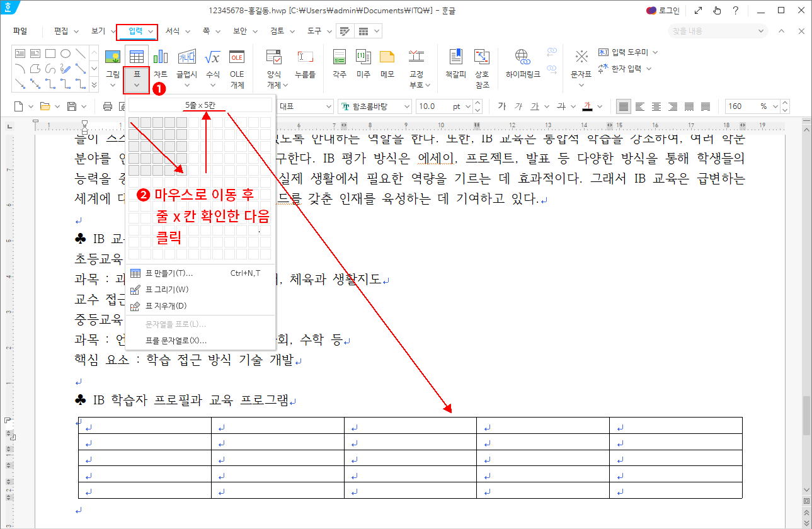Toggle underline formatting in the toolbar
This screenshot has width=812, height=529.
(535, 106)
